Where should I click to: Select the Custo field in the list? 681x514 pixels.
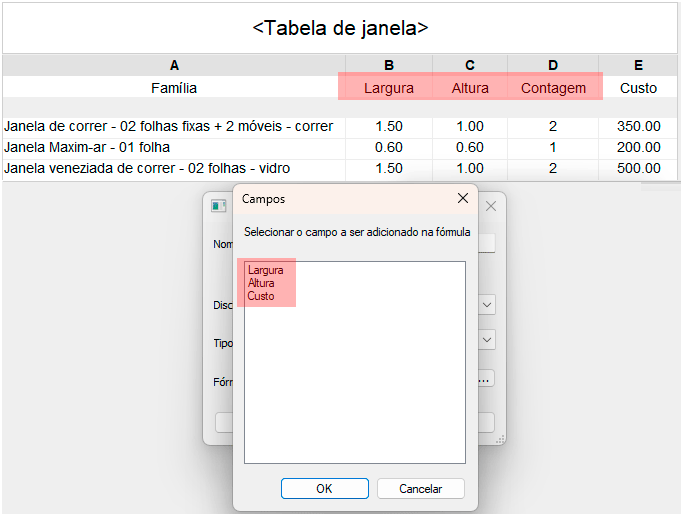[261, 296]
